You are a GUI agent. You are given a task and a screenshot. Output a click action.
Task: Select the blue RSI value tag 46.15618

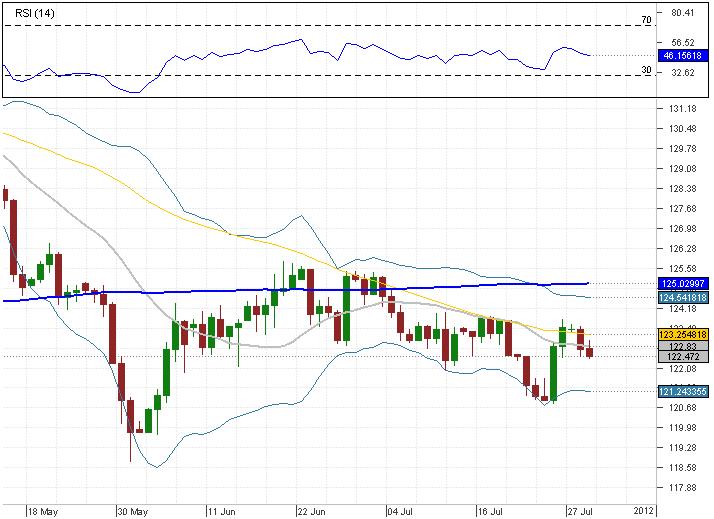[x=679, y=55]
